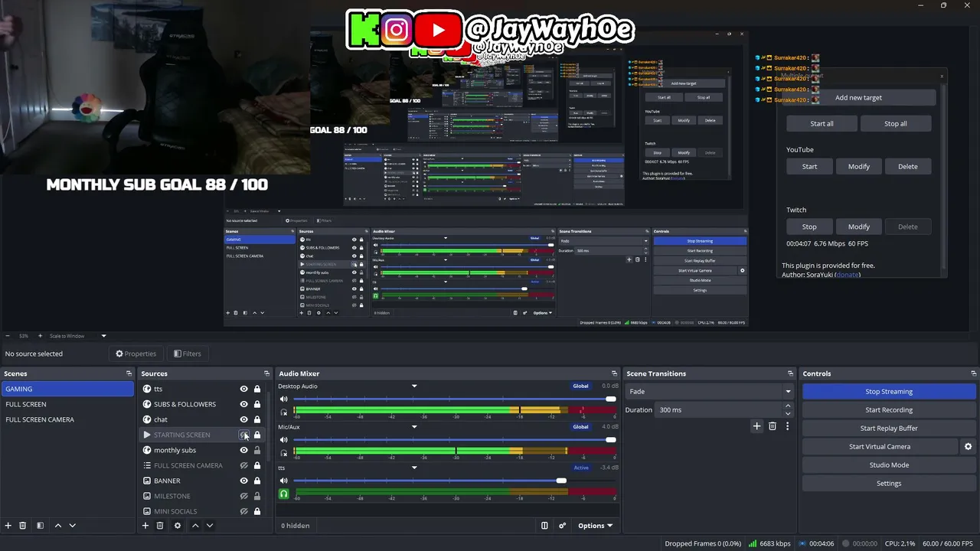
Task: Mute the Mic/Aux speaker icon
Action: click(x=284, y=440)
